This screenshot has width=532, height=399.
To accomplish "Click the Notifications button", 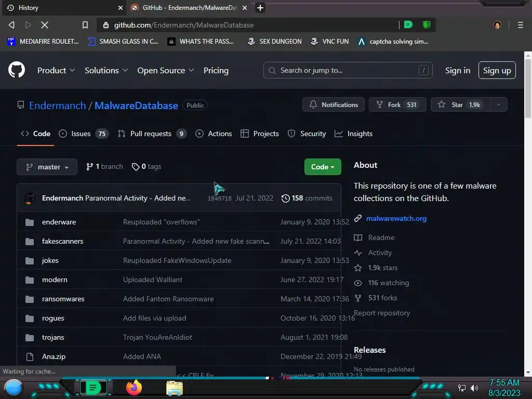I will pos(334,104).
